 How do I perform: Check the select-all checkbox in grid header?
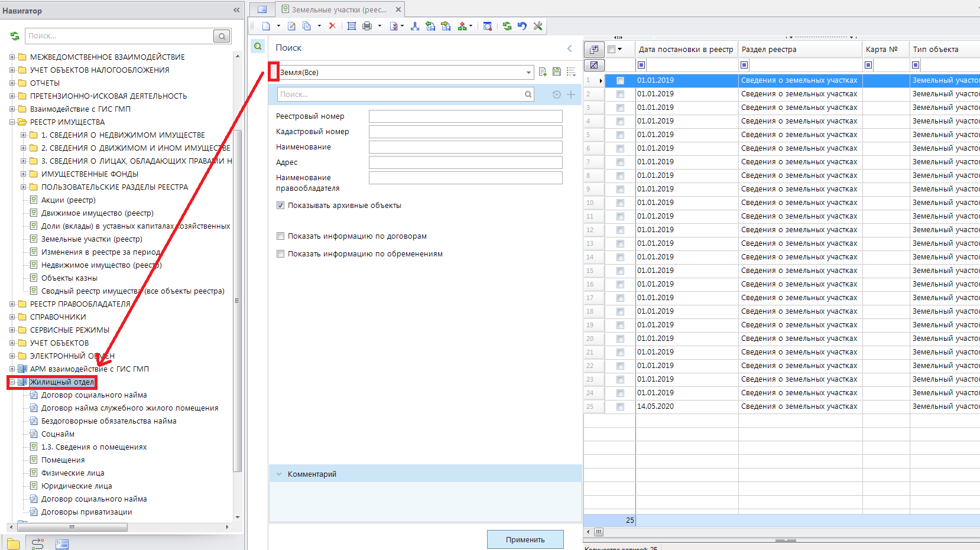612,50
